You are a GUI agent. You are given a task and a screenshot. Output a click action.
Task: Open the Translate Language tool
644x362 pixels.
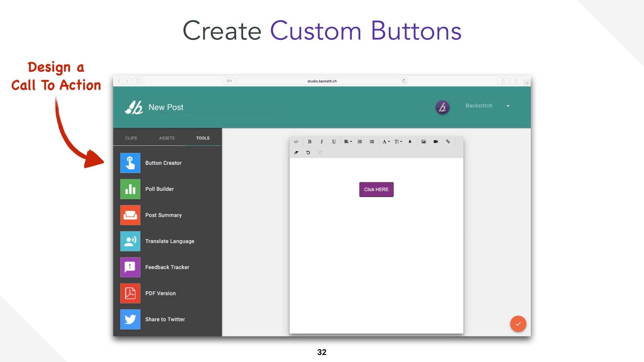(169, 241)
